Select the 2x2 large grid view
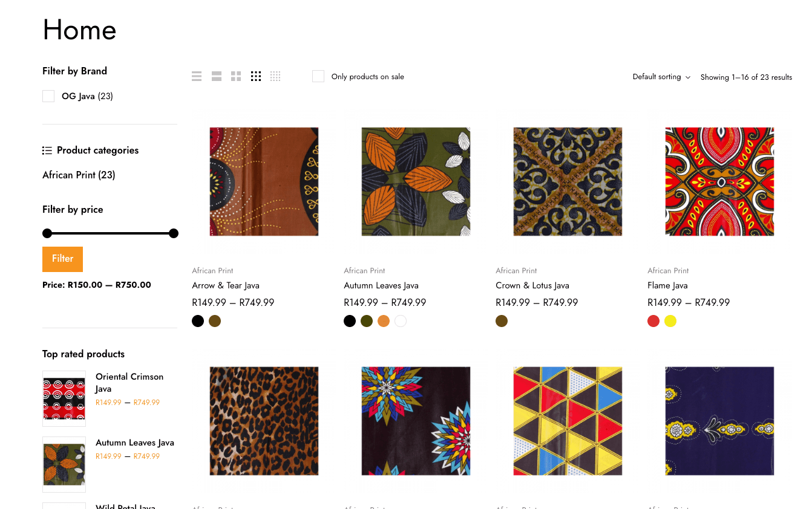The width and height of the screenshot is (812, 509). tap(236, 76)
